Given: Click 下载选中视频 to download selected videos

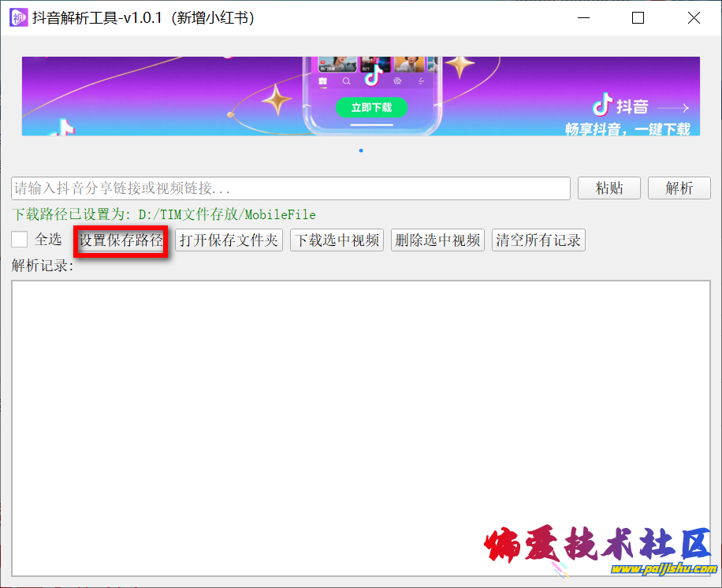Looking at the screenshot, I should pos(337,240).
